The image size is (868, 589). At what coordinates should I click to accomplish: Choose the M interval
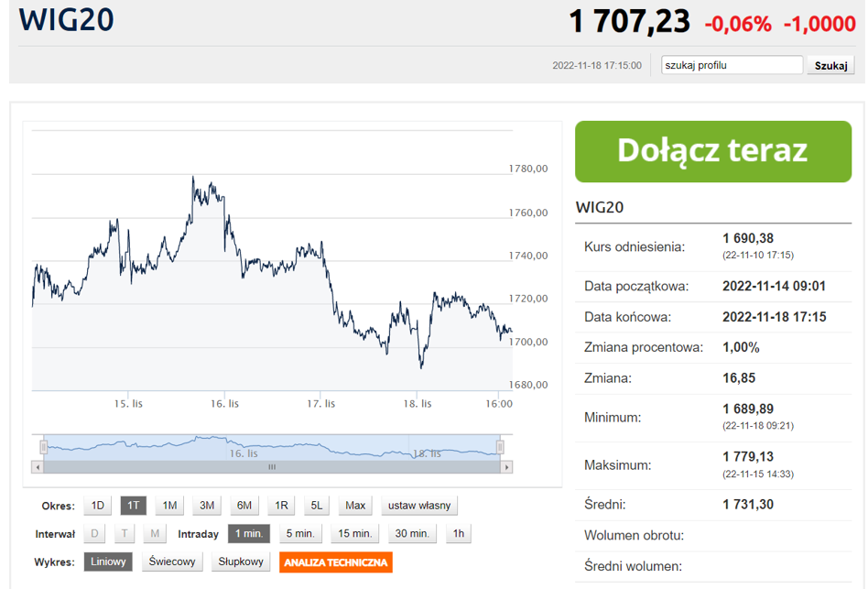click(x=155, y=534)
